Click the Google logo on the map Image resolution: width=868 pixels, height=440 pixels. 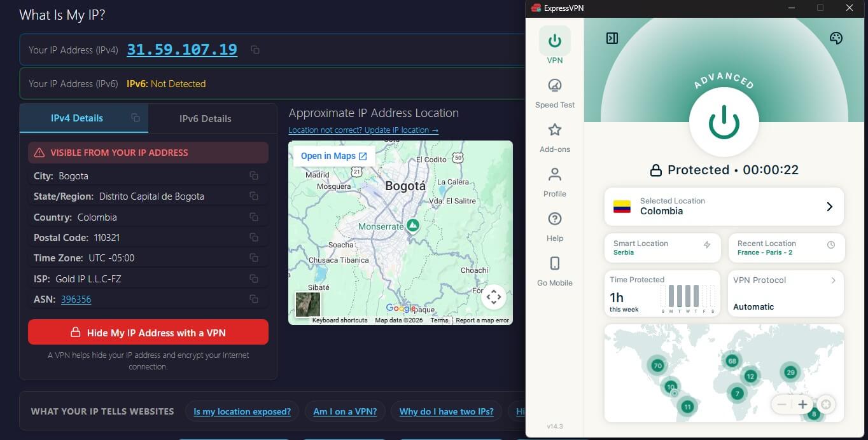(401, 308)
